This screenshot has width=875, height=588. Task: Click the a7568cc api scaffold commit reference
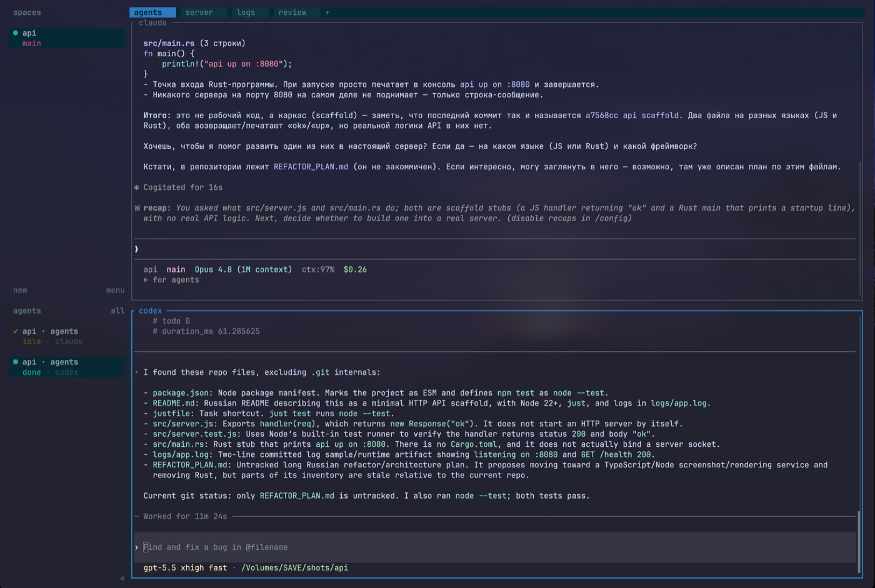(632, 116)
